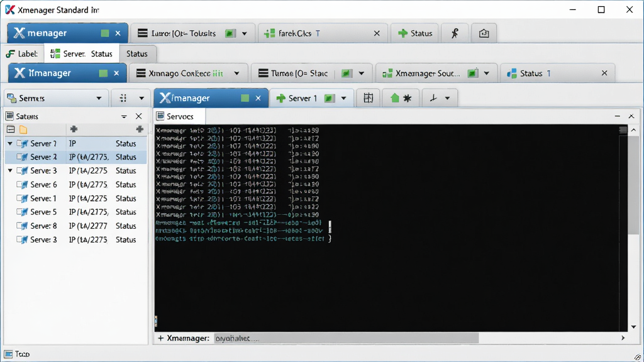Screen dimensions: 644x362
Task: Click the axis/branch tool icon
Action: 433,98
